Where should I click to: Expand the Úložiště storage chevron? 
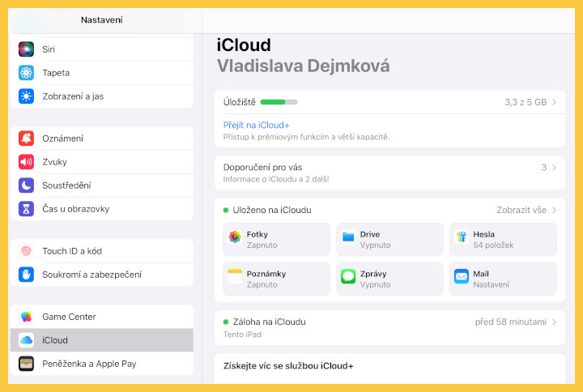pos(555,102)
